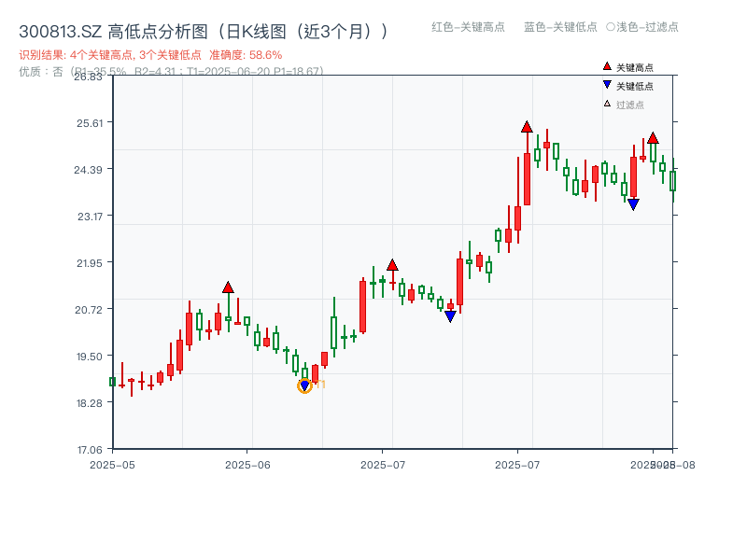Viewport: 747px width, 560px height.
Task: Click the blue key-low marker near the right edge
Action: pyautogui.click(x=633, y=203)
